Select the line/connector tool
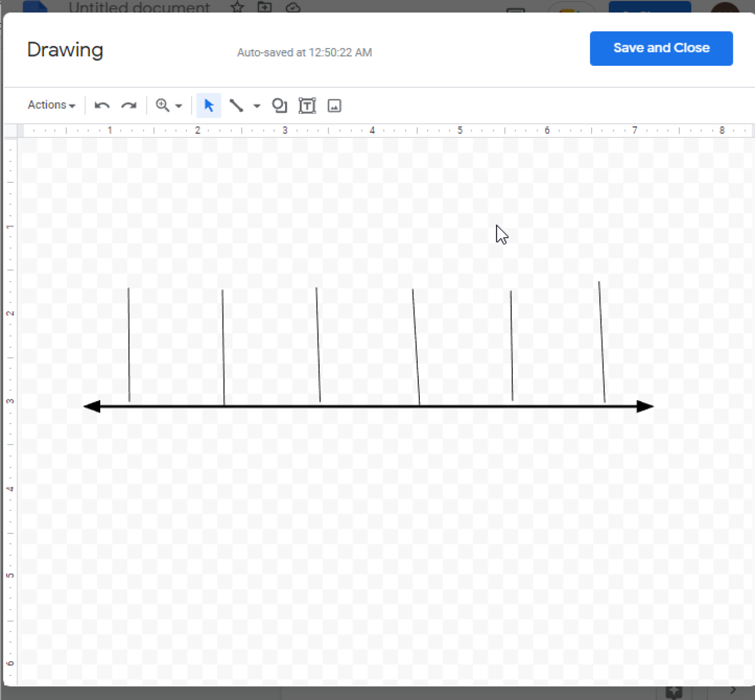Screen dimensions: 755x700 (237, 105)
